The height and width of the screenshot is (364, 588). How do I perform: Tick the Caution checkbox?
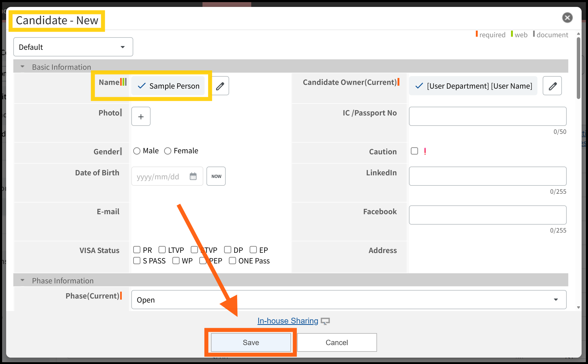pyautogui.click(x=414, y=151)
